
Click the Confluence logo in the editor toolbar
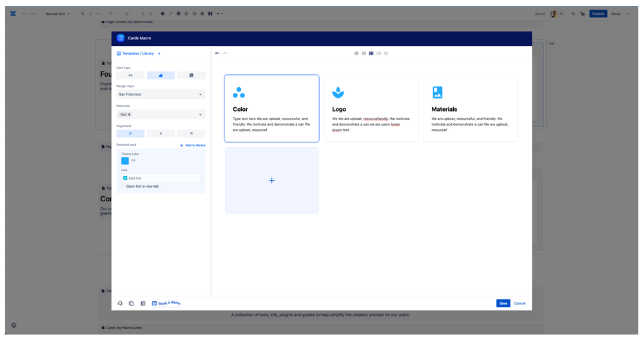13,14
